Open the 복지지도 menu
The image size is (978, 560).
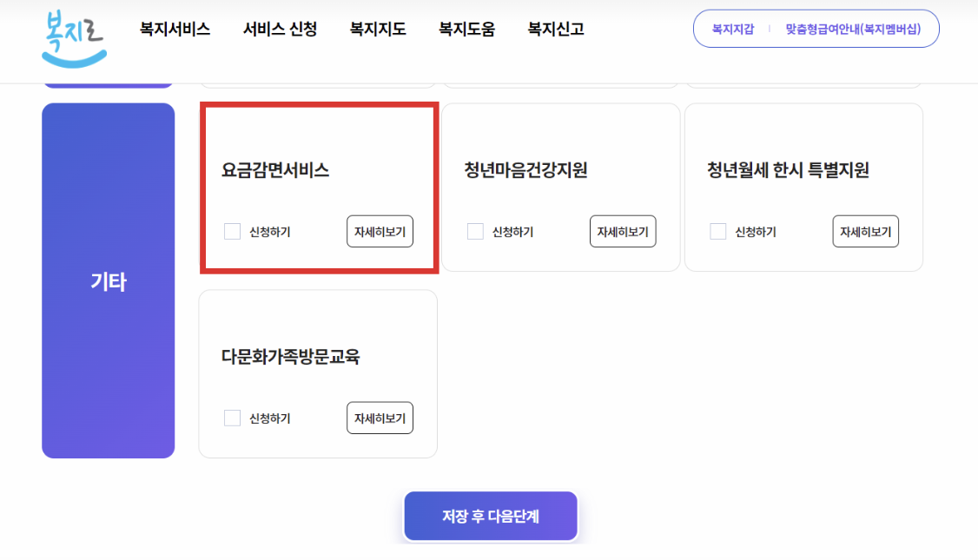click(x=377, y=29)
